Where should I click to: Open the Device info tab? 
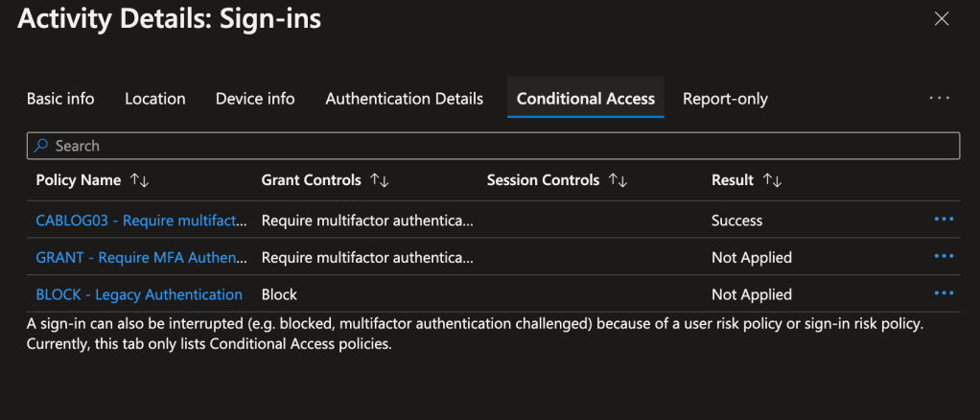[x=255, y=99]
